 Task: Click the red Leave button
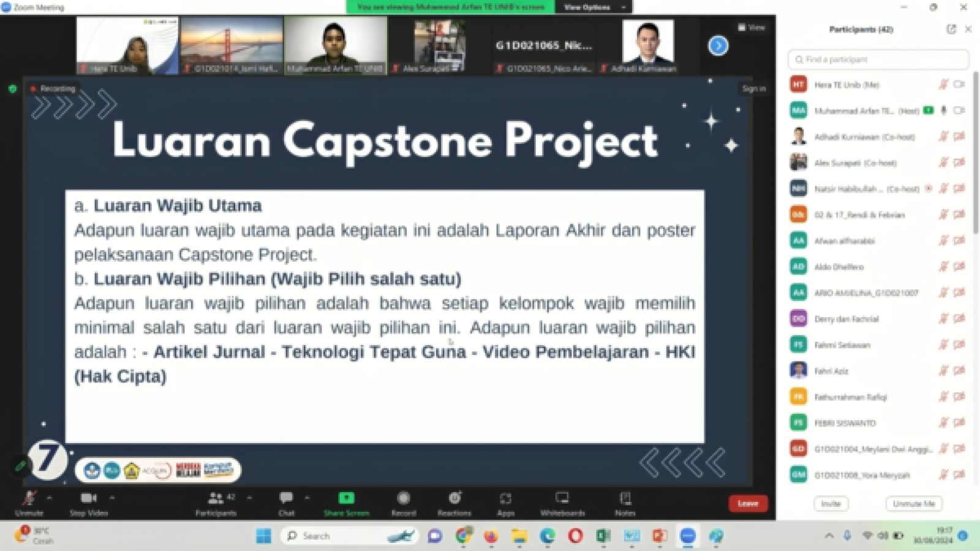tap(748, 503)
